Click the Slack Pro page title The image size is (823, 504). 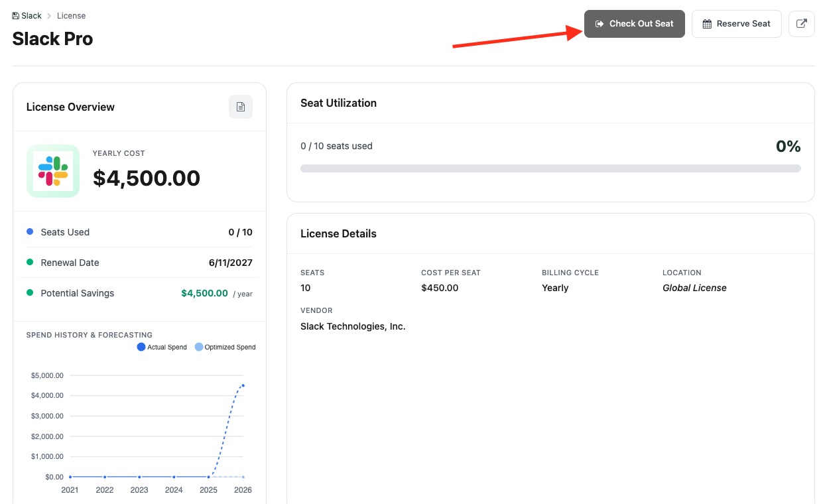click(x=52, y=39)
